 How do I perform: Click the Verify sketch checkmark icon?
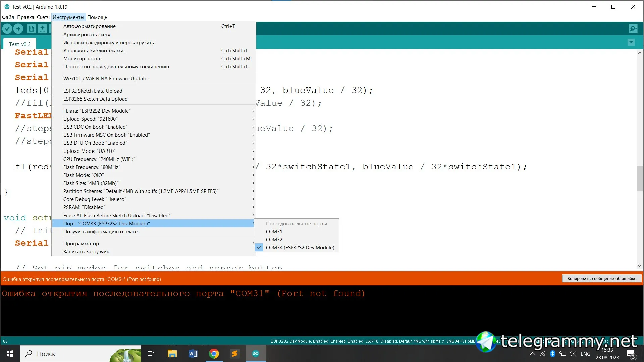coord(7,29)
